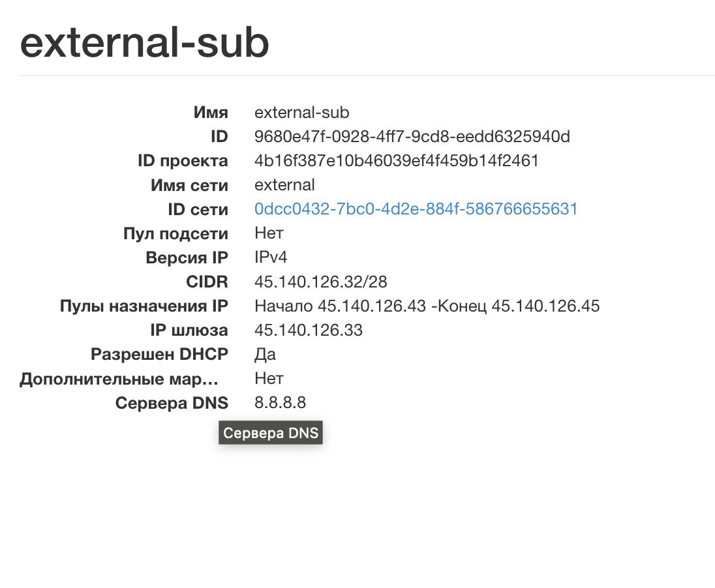
Task: Click the "Разрешен DHCP" label
Action: [159, 355]
